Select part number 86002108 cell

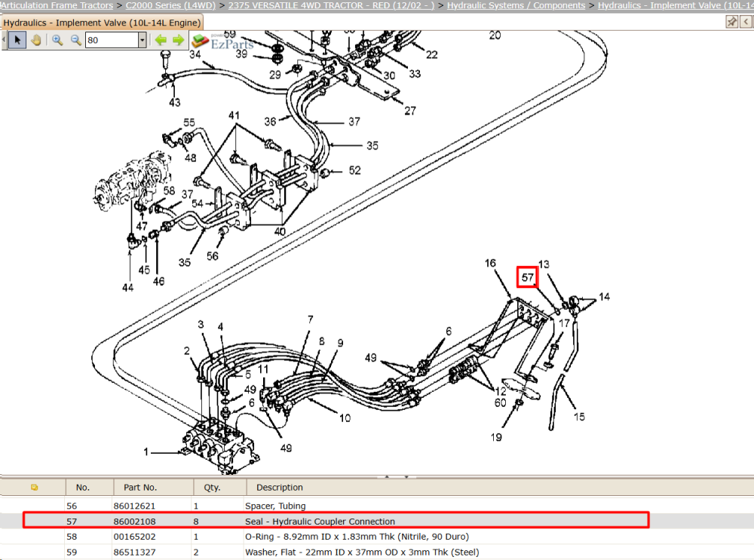point(134,521)
